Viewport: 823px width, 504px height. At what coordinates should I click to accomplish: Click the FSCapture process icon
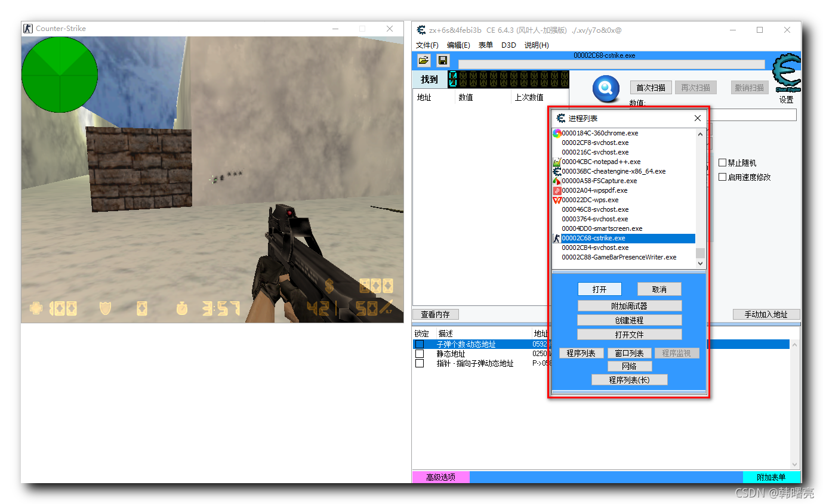[557, 181]
